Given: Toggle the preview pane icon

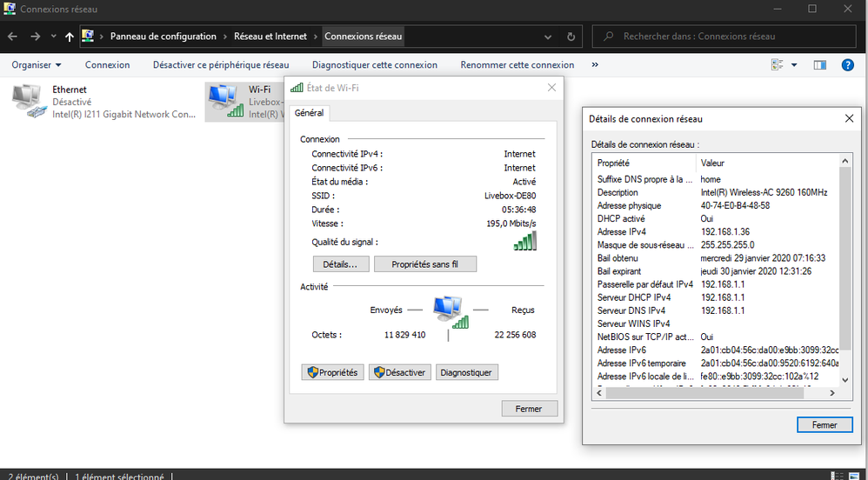Looking at the screenshot, I should [x=819, y=65].
